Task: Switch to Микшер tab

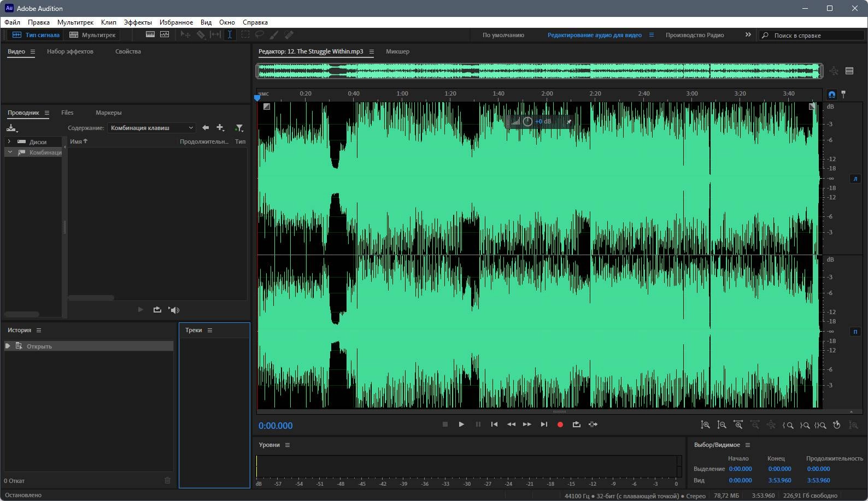Action: tap(397, 51)
